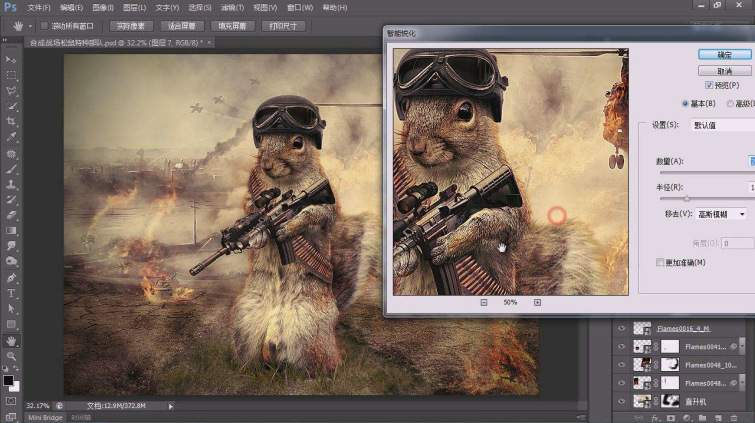The height and width of the screenshot is (423, 755).
Task: Click the 适合屏幕 button
Action: 182,26
